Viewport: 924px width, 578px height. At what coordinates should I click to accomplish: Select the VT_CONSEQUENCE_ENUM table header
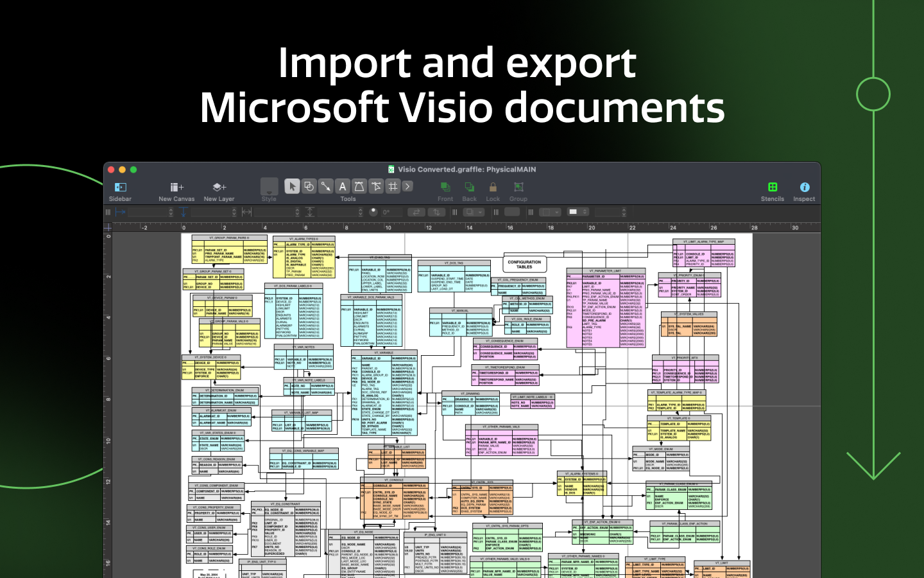coord(504,341)
